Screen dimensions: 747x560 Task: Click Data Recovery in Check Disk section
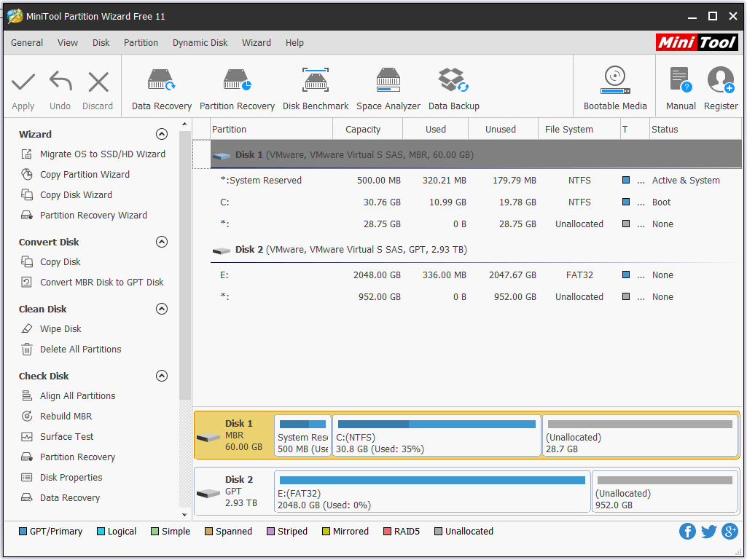point(60,498)
